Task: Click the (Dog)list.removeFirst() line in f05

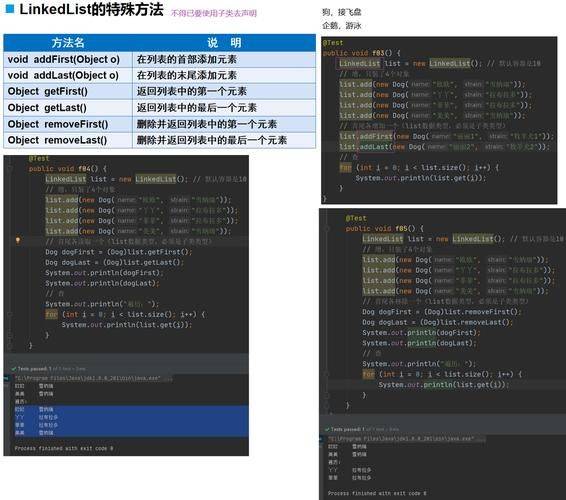Action: (x=442, y=312)
